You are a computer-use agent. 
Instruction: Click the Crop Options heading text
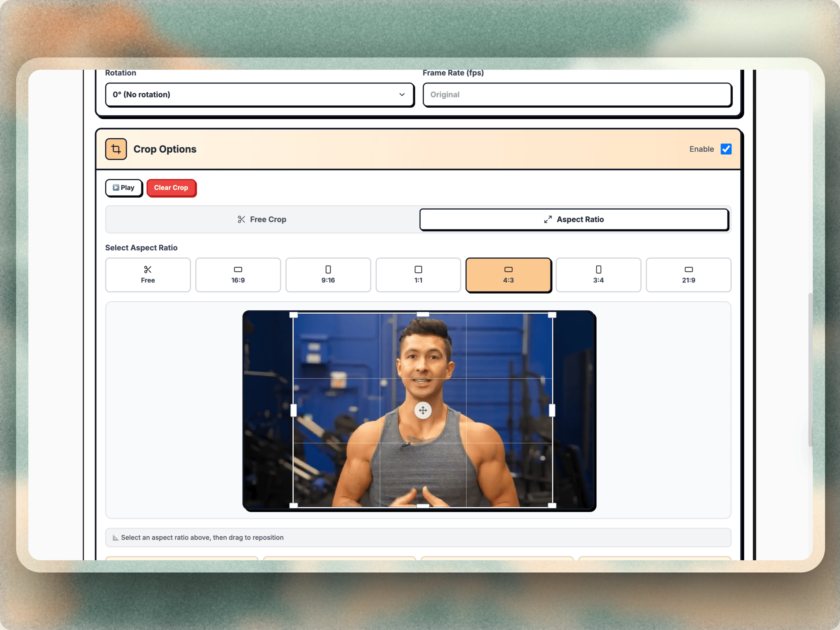click(x=165, y=149)
